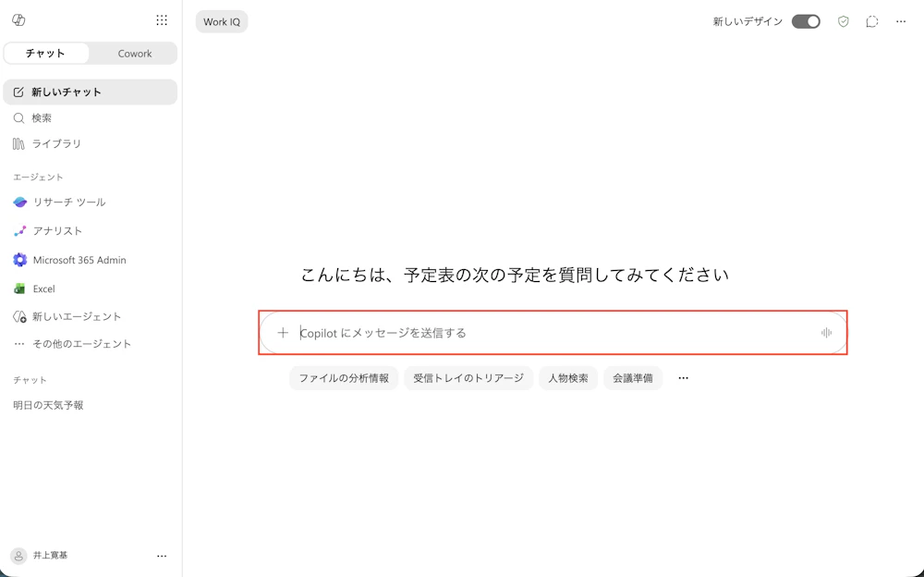Select the ファイルの分析情報 suggestion
This screenshot has height=577, width=924.
point(344,378)
